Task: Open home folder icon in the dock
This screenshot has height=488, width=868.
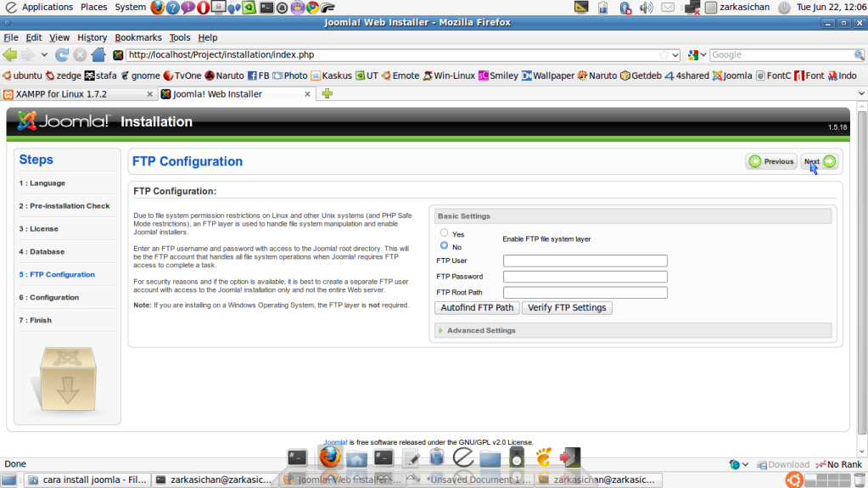Action: point(356,458)
